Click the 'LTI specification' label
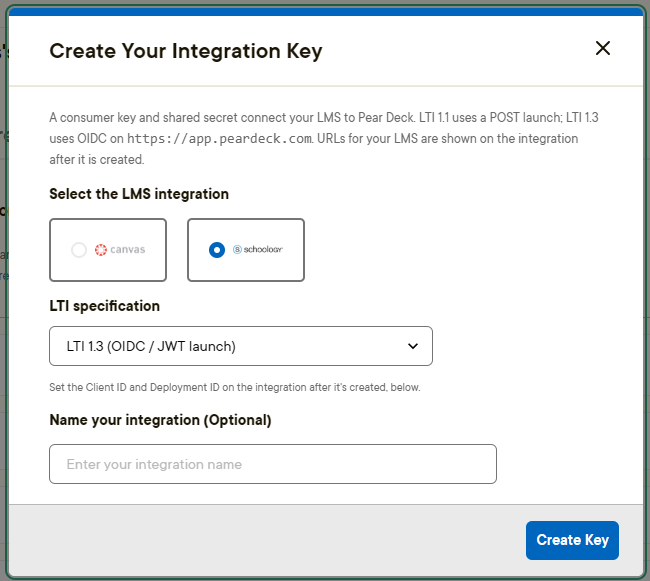This screenshot has width=650, height=581. [x=104, y=306]
